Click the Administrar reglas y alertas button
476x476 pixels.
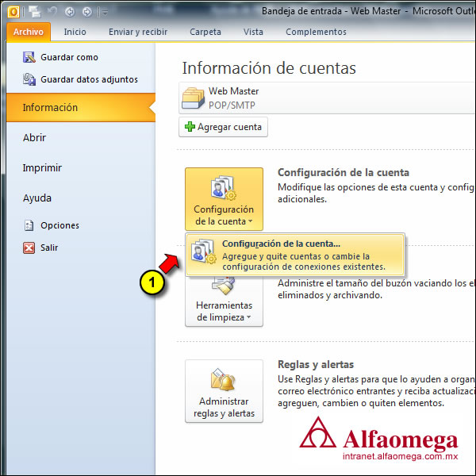(224, 391)
